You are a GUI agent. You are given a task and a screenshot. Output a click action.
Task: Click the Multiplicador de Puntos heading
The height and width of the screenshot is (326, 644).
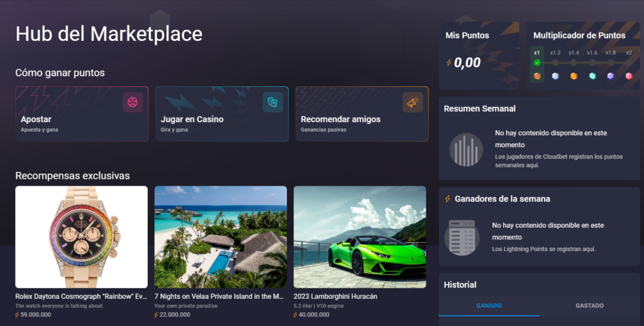coord(579,36)
